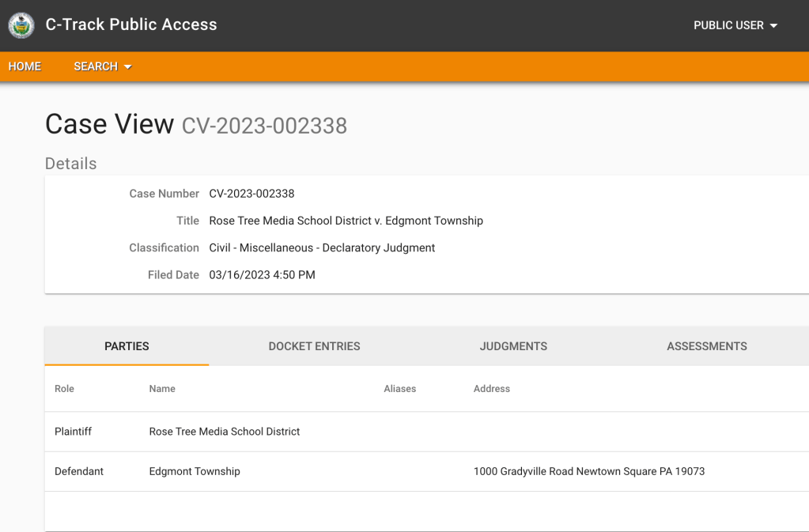Expand the SEARCH menu in orange bar
809x532 pixels.
102,66
